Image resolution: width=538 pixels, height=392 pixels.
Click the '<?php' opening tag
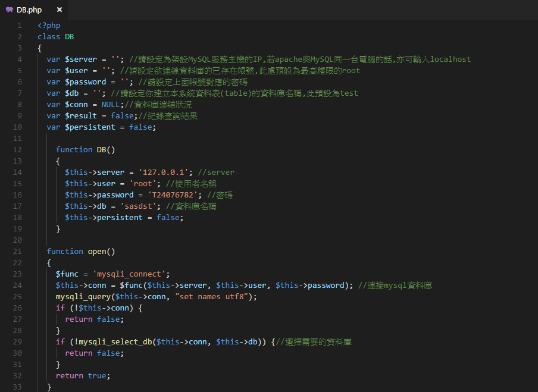[x=49, y=26]
